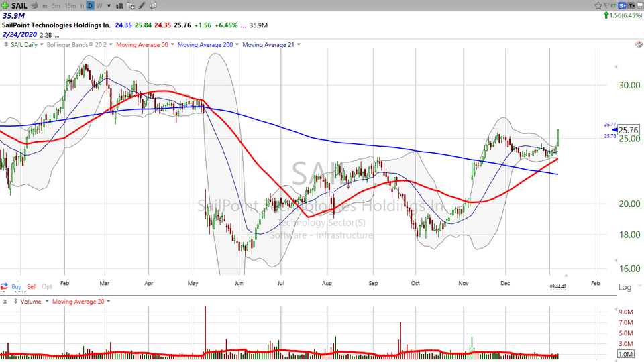Image resolution: width=644 pixels, height=362 pixels.
Task: Click the 25.76 current price label
Action: pos(628,130)
